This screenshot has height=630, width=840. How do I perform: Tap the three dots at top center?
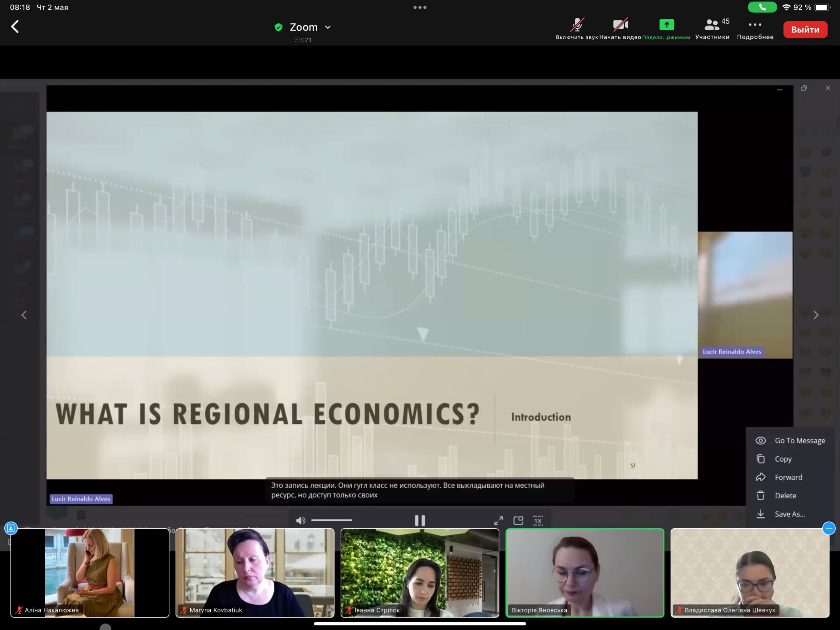coord(420,7)
